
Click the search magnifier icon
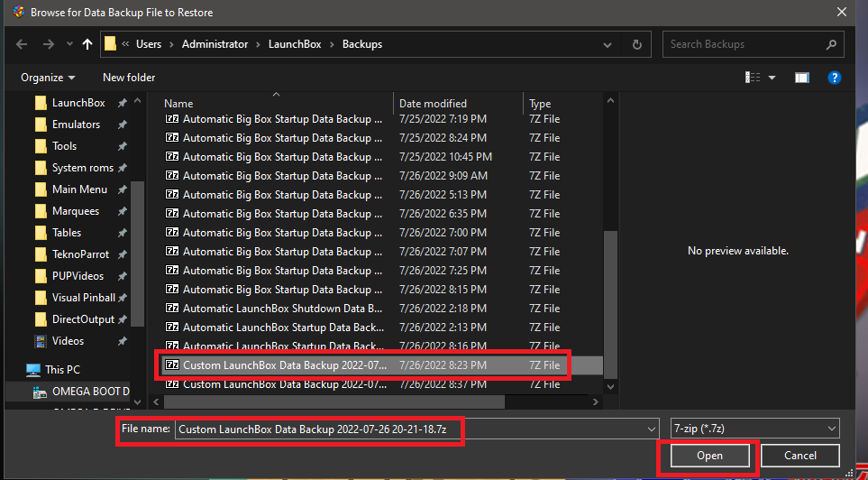(x=830, y=44)
